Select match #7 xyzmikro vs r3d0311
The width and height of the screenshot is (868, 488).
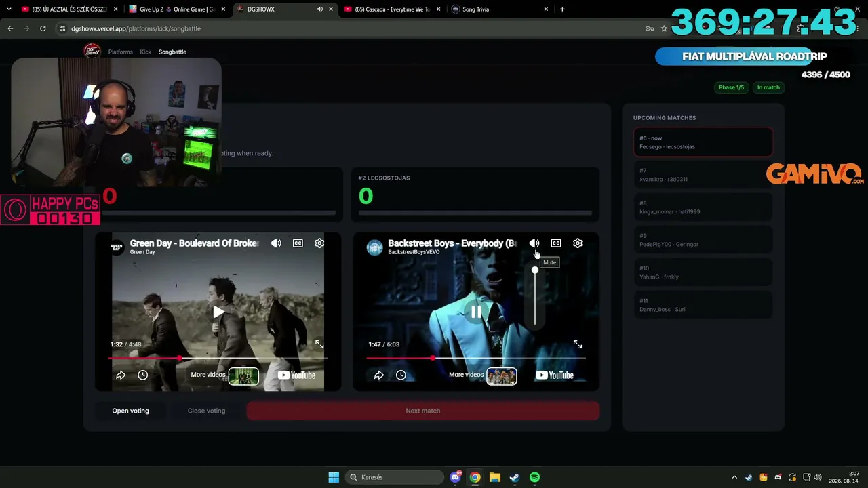coord(703,175)
